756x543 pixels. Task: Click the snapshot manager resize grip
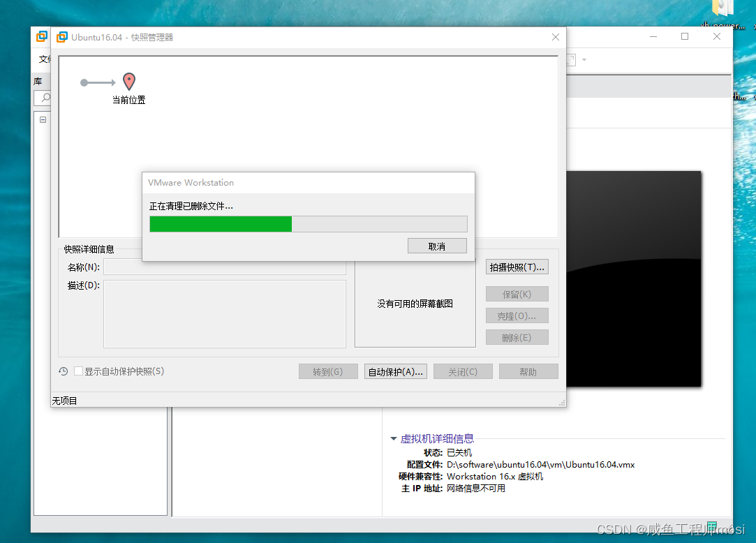[x=562, y=403]
